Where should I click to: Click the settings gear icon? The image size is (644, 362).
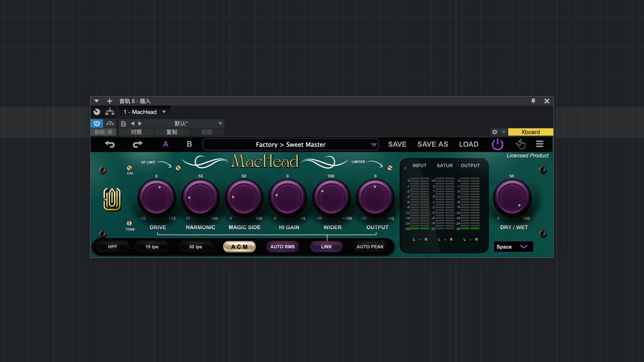coord(494,132)
